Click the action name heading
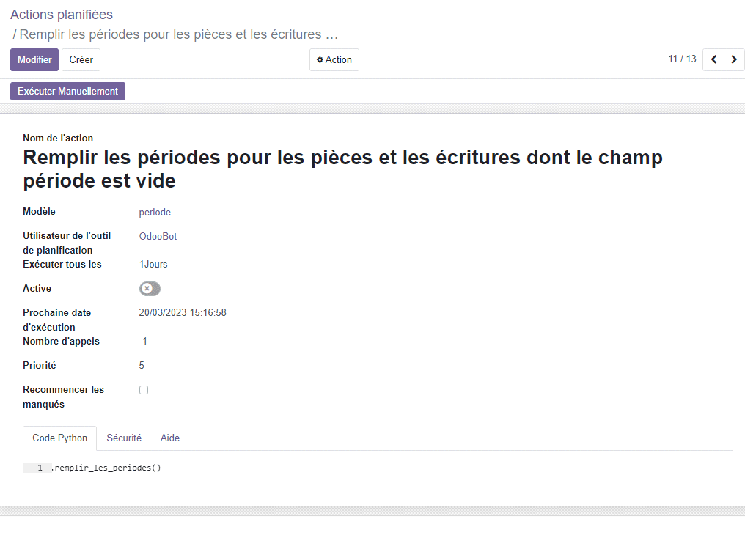The image size is (745, 560). pos(342,169)
